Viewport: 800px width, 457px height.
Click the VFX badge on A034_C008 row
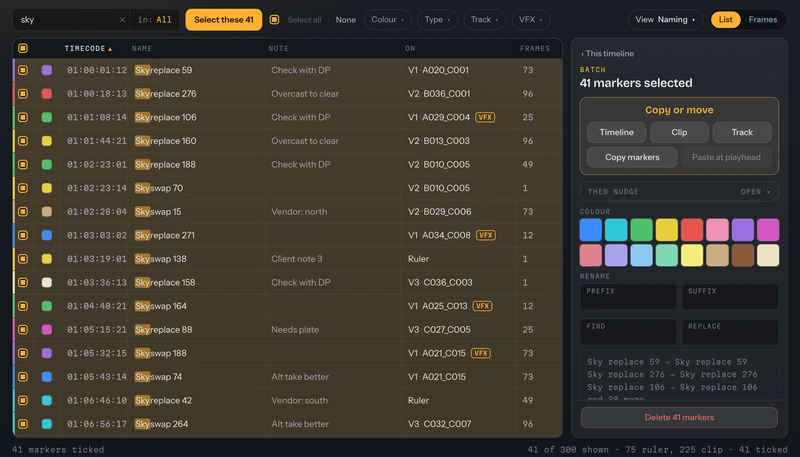(486, 235)
